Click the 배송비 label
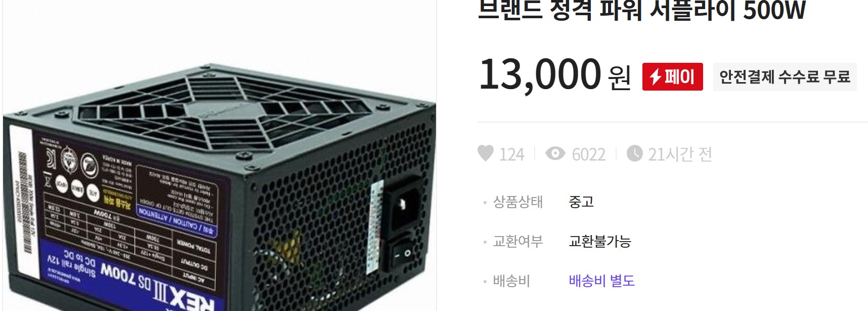The height and width of the screenshot is (311, 868). (511, 281)
